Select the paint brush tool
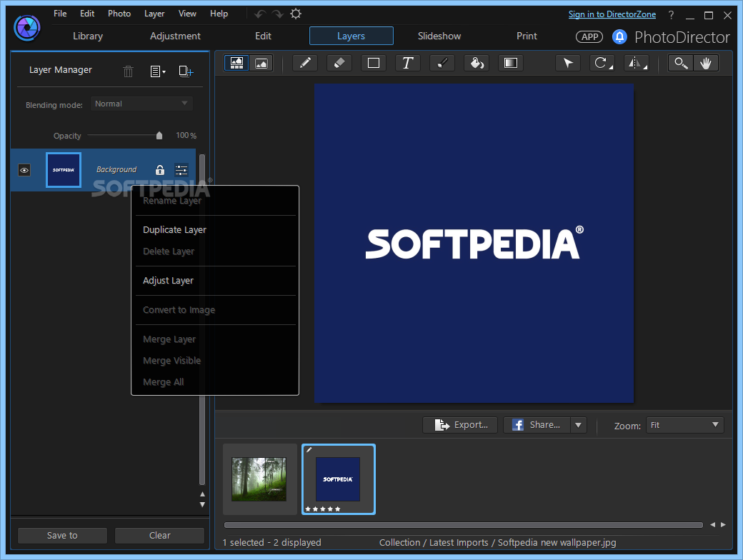The height and width of the screenshot is (560, 743). (442, 63)
